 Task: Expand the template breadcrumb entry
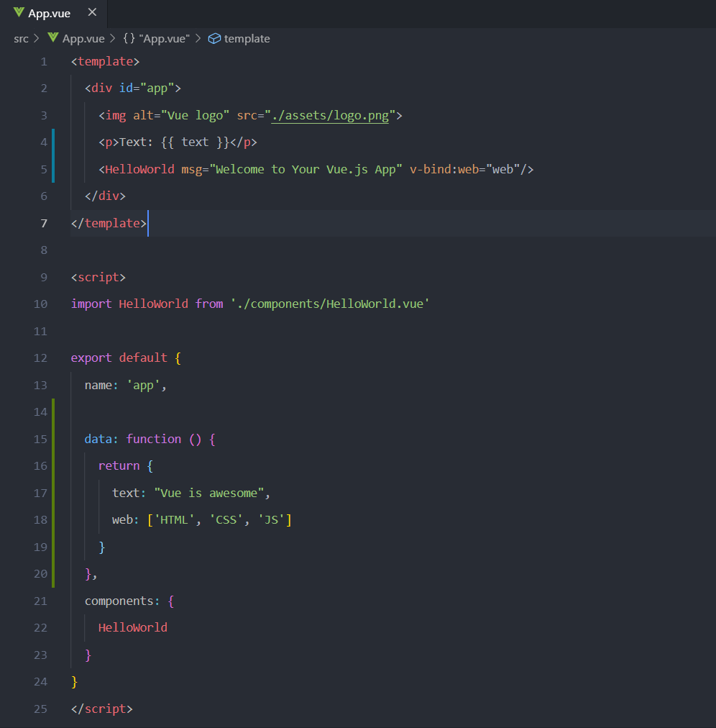click(246, 38)
